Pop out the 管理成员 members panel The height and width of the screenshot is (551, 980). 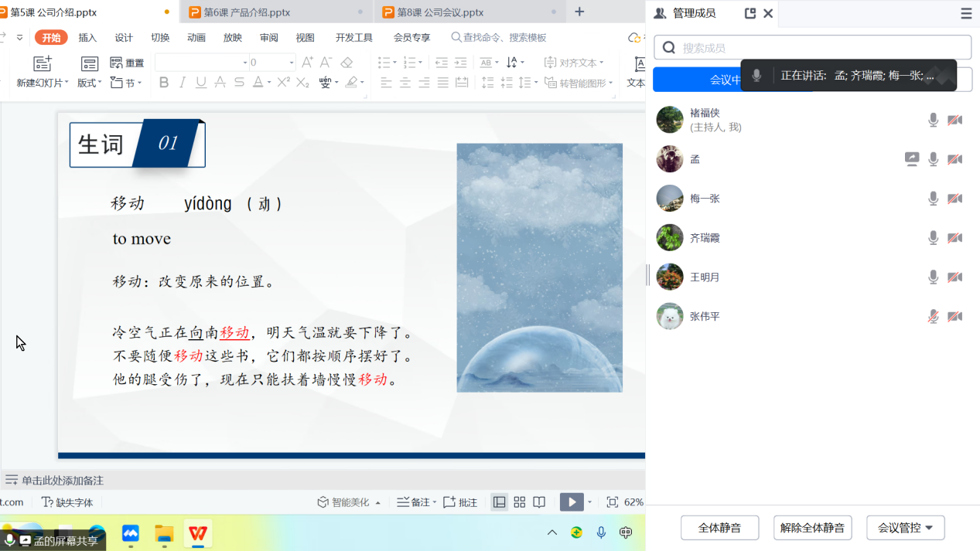(750, 13)
